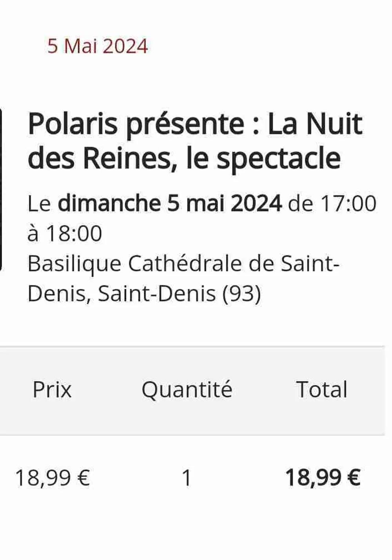Click the unit price 18,99 € value
The height and width of the screenshot is (560, 392).
(x=53, y=478)
